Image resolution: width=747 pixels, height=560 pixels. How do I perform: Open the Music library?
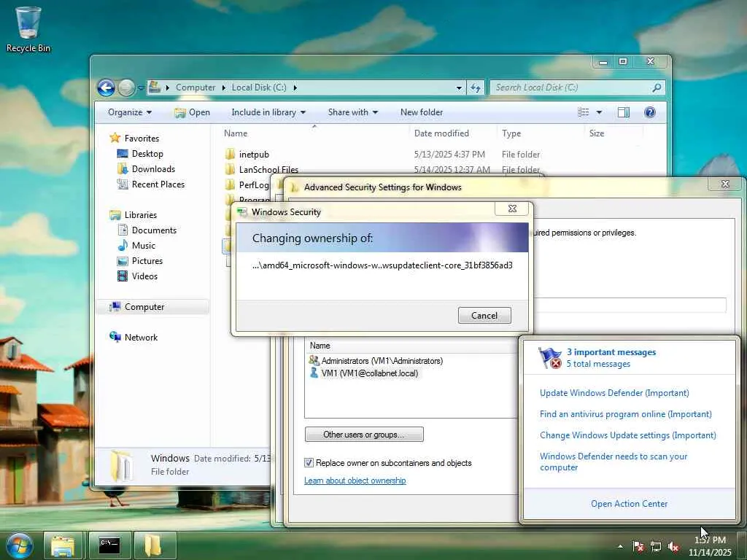(144, 246)
